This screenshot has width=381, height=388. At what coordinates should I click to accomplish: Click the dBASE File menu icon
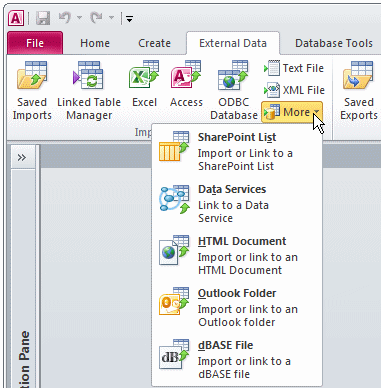pos(174,354)
